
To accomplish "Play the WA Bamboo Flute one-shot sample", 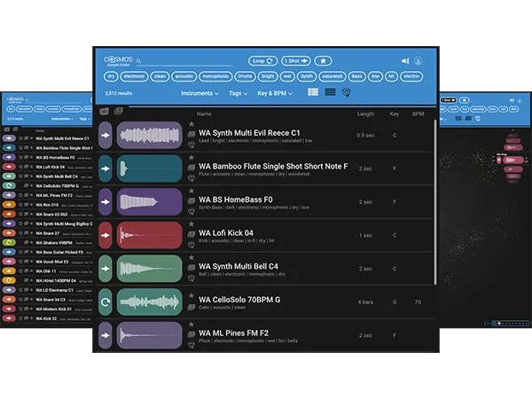I will [x=106, y=168].
